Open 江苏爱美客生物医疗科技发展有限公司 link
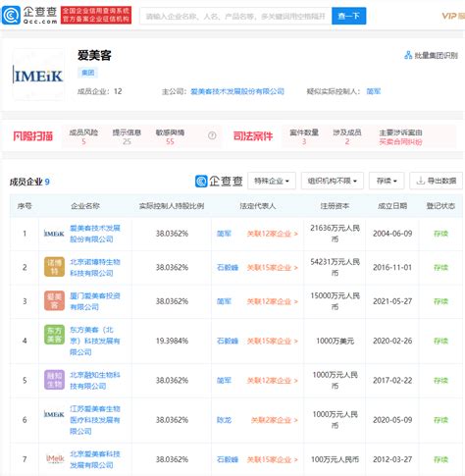Viewport: 465px width, 476px height. (x=95, y=420)
